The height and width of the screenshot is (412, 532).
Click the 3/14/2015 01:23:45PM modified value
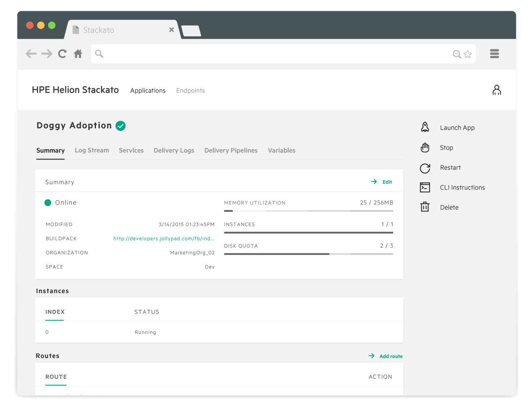click(x=187, y=224)
